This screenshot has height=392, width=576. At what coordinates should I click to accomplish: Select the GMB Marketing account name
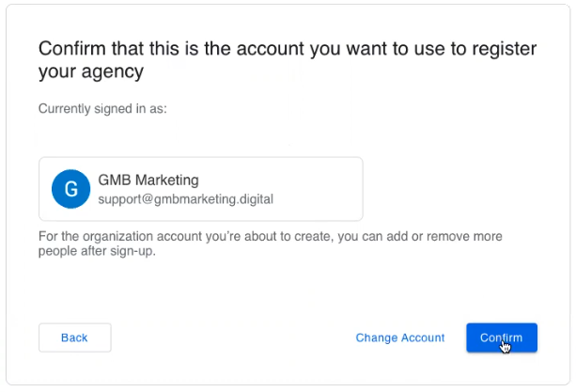[x=148, y=180]
